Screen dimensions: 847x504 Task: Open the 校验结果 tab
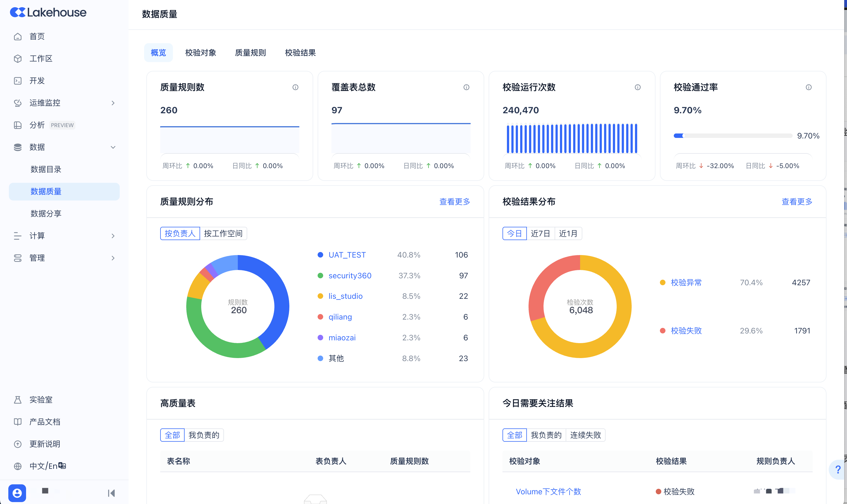(300, 53)
